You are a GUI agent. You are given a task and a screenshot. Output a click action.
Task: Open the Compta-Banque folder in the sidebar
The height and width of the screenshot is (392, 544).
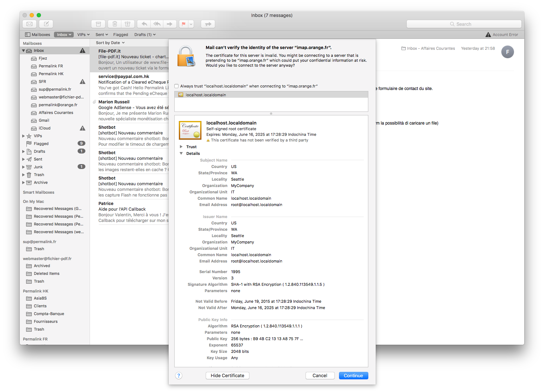(x=49, y=314)
